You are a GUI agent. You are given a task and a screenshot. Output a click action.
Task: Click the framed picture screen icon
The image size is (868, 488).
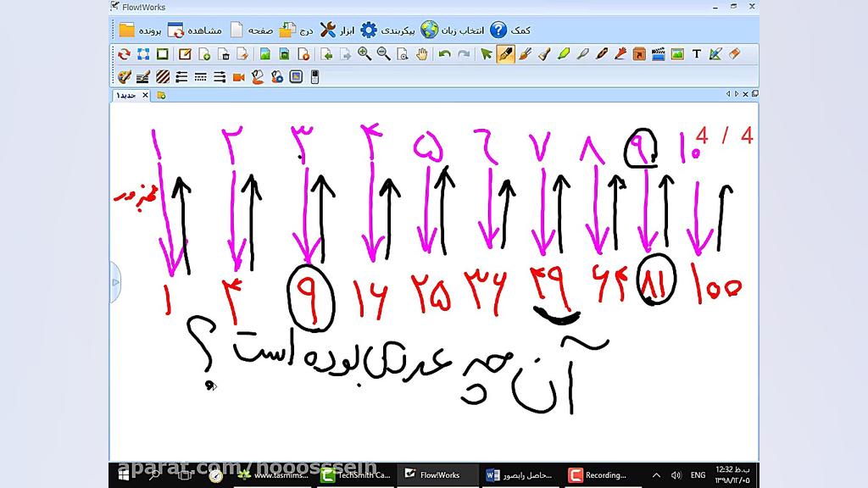point(296,77)
